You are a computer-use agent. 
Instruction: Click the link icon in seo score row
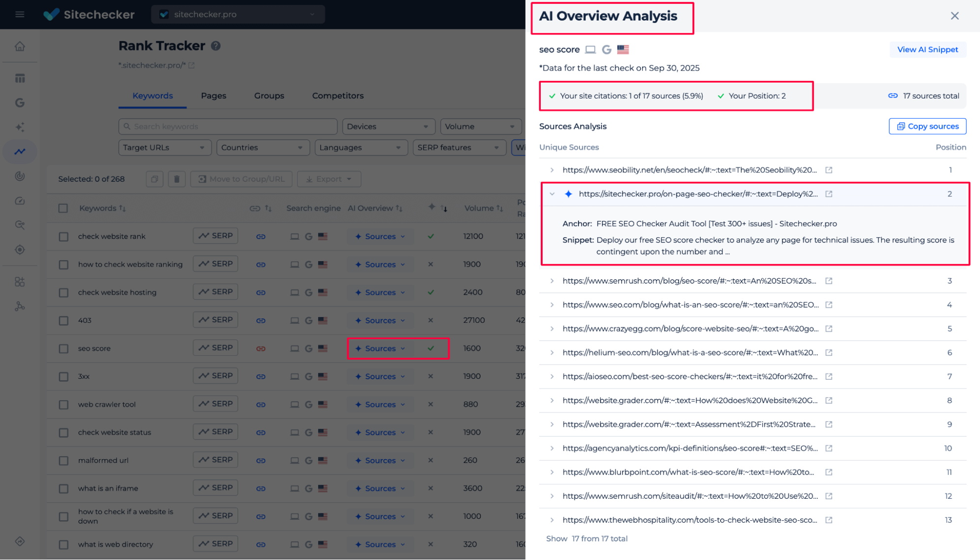(x=261, y=348)
